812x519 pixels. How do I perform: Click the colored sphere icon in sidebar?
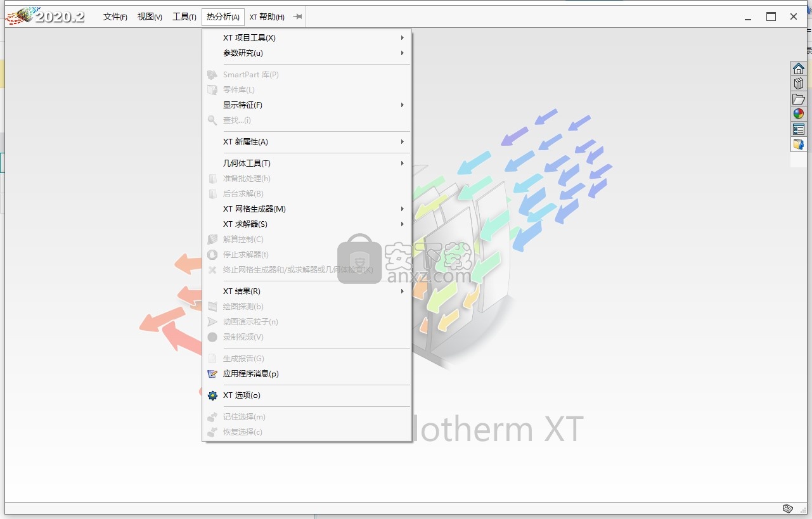pos(798,114)
